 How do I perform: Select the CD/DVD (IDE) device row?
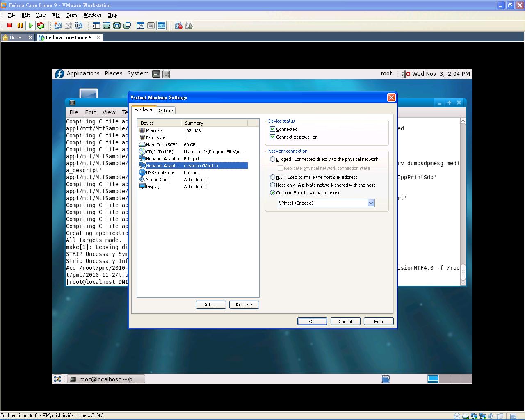tap(193, 152)
